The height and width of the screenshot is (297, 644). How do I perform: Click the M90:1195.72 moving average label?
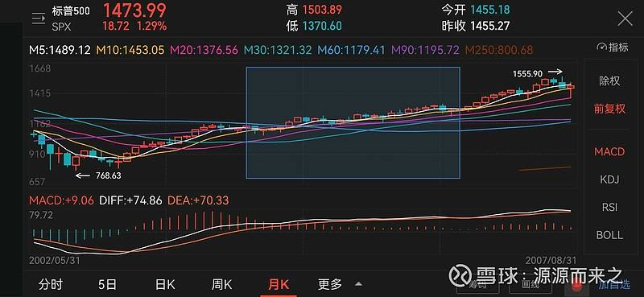point(425,50)
